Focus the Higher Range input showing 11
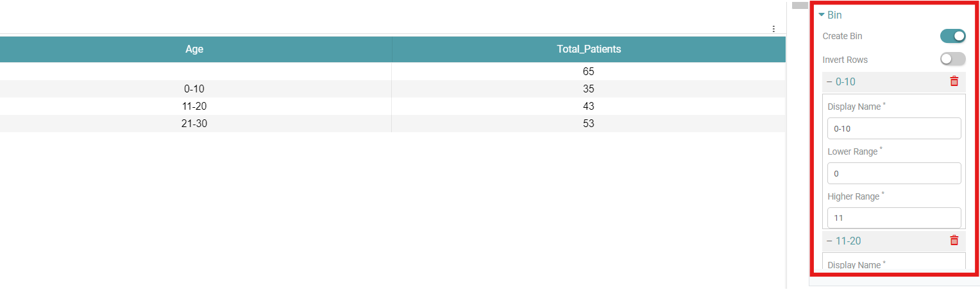Viewport: 980px width, 292px height. pos(893,218)
